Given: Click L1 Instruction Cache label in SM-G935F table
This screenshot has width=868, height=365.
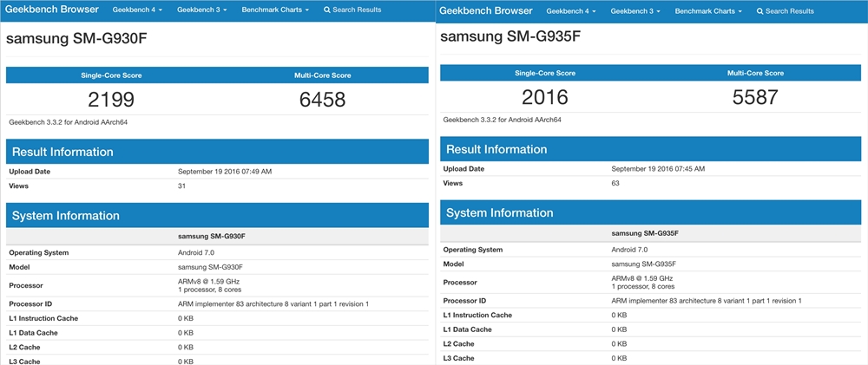Looking at the screenshot, I should click(x=477, y=316).
